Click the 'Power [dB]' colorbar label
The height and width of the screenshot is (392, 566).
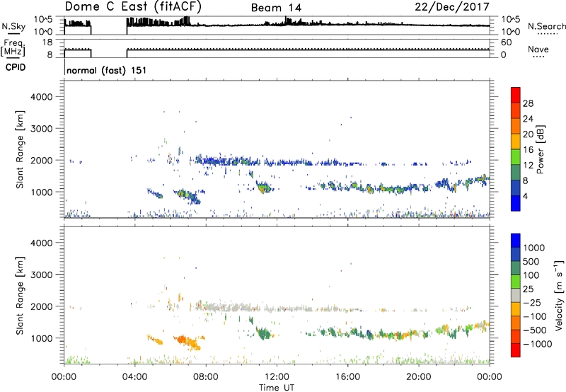[x=540, y=149]
